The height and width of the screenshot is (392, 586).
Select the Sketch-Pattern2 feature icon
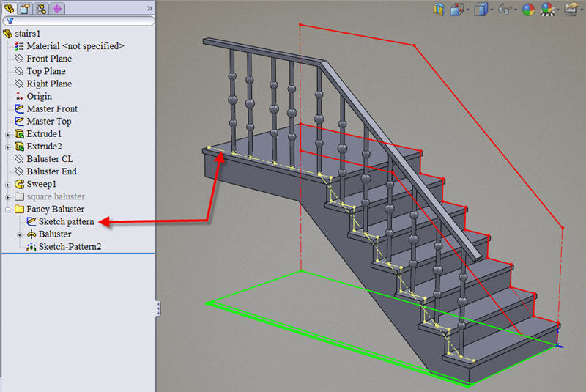[31, 247]
